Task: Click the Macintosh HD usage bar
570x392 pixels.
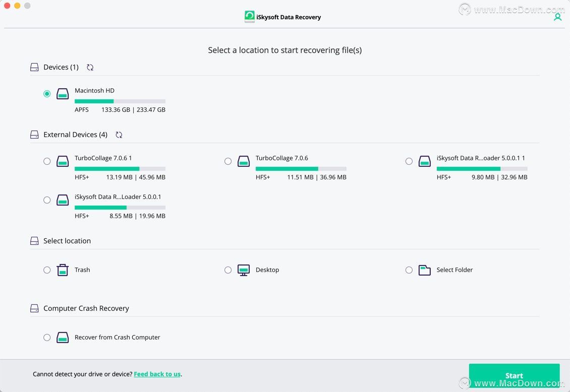Action: (120, 101)
